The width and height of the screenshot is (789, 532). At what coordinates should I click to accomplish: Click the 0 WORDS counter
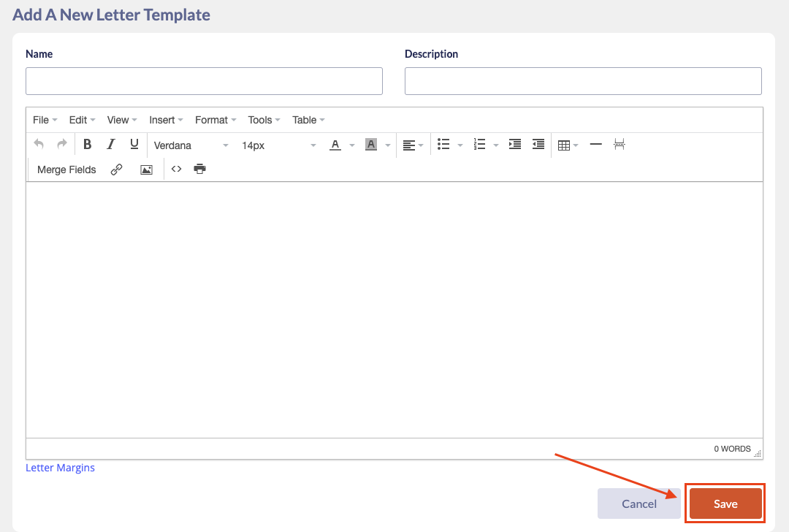pos(732,449)
